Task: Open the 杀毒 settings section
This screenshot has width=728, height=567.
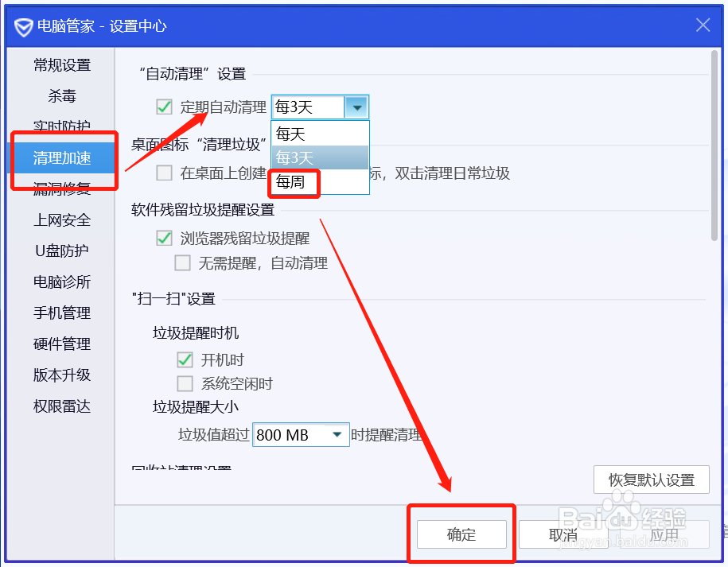Action: [62, 95]
